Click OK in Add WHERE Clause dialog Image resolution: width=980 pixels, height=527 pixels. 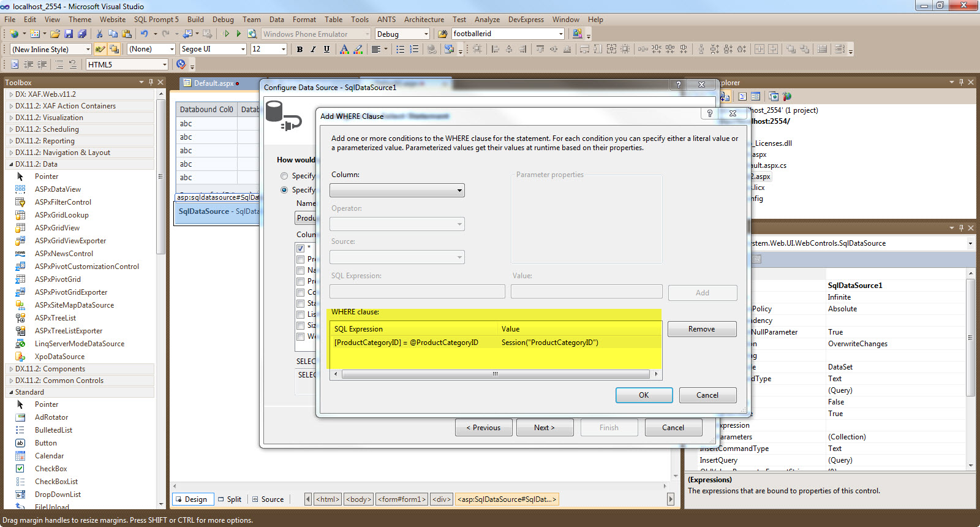click(644, 395)
